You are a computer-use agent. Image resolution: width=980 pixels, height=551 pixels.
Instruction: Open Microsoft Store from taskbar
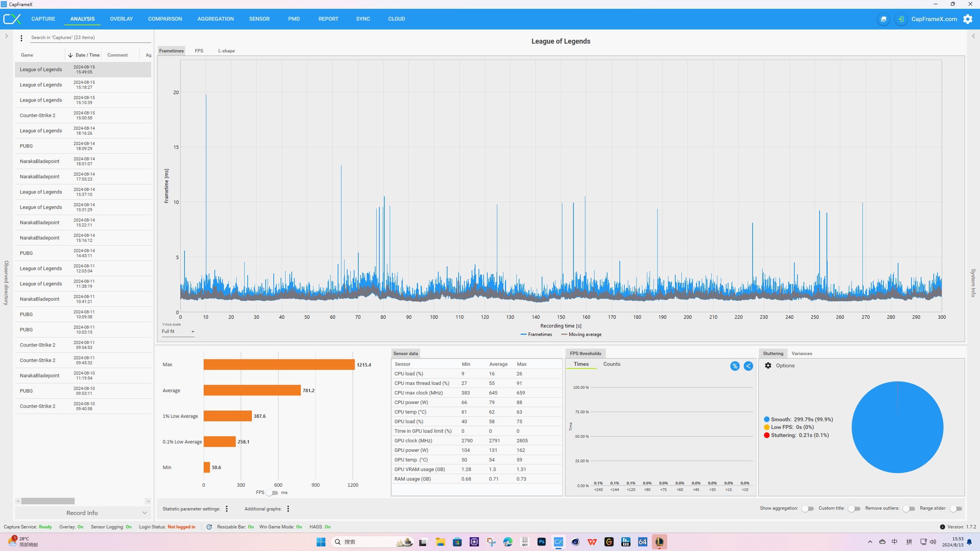click(x=457, y=542)
